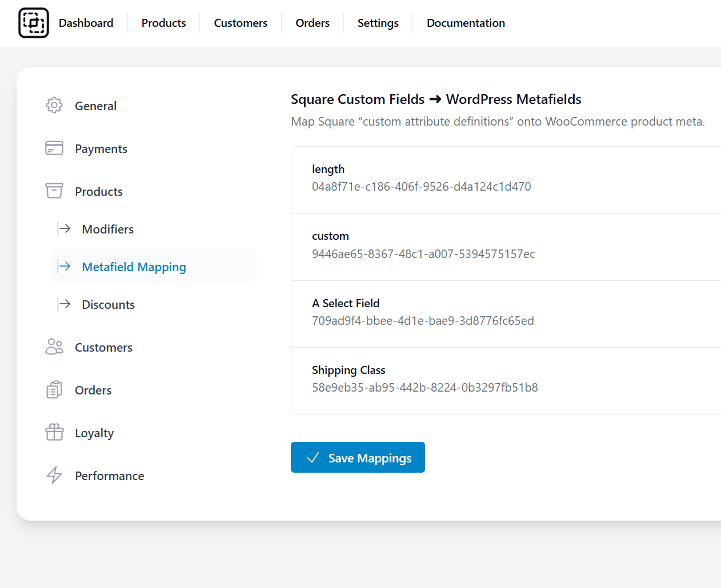Screen dimensions: 721x588
Task: Click the Discounts arrow icon
Action: coord(64,304)
